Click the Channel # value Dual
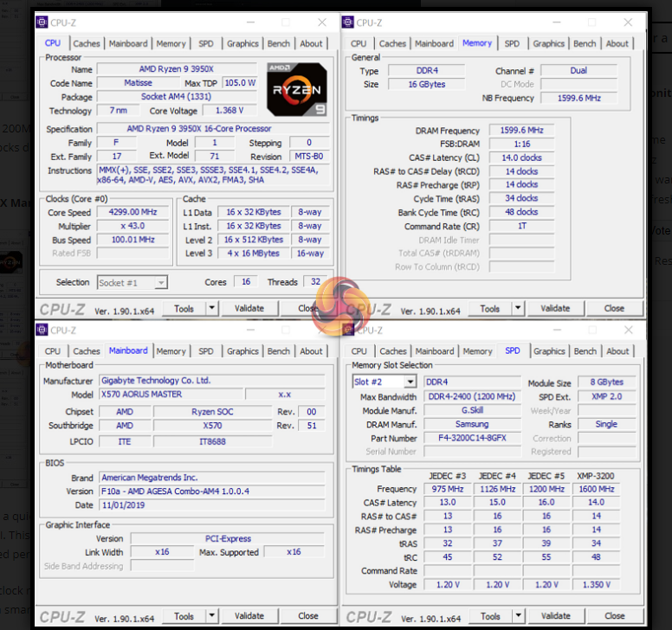The height and width of the screenshot is (630, 672). click(x=578, y=70)
